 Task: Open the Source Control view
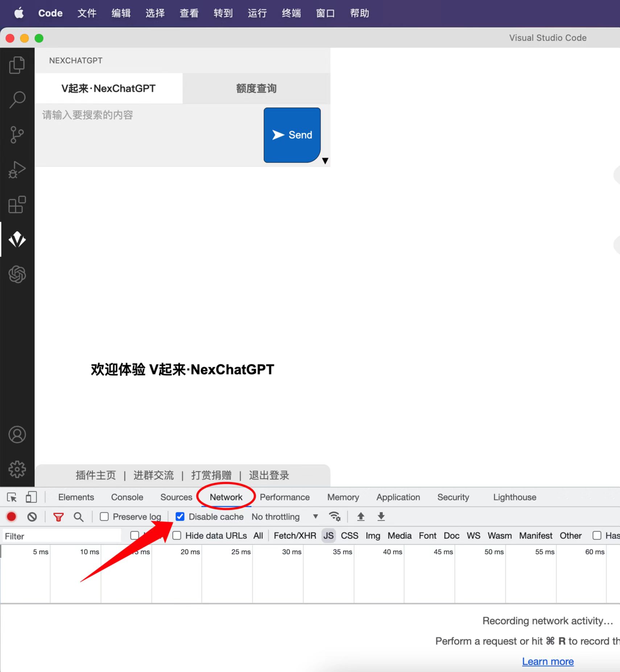coord(17,135)
